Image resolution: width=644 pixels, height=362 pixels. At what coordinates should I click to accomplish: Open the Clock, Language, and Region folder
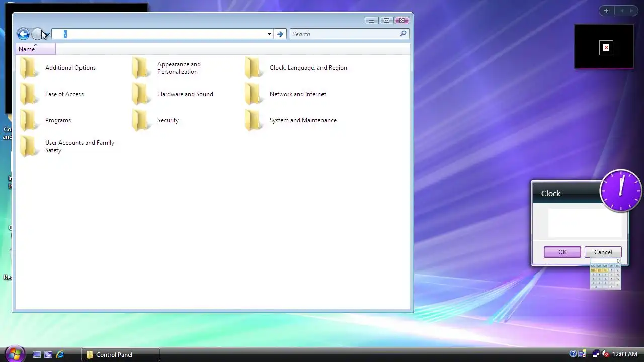[296, 68]
